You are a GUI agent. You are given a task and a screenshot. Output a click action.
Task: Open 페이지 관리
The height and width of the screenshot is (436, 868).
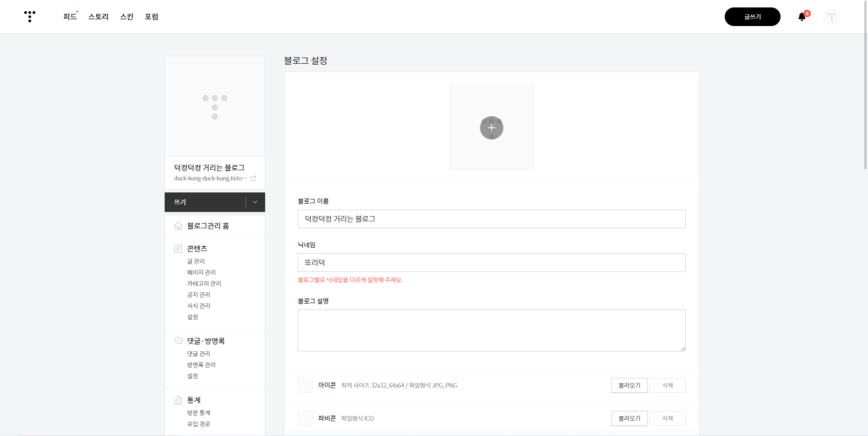pyautogui.click(x=201, y=272)
